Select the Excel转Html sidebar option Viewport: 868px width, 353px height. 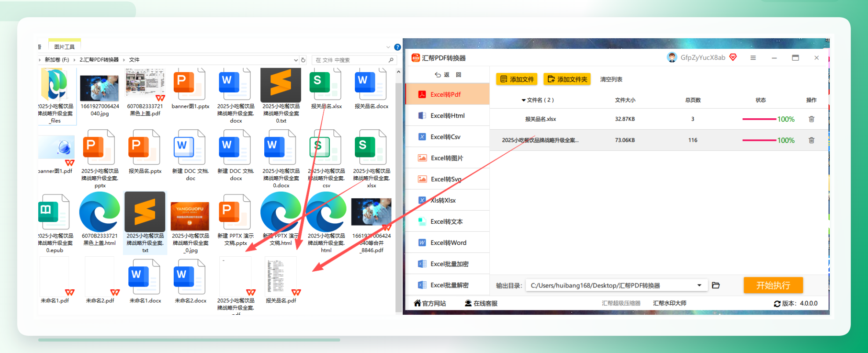point(447,116)
